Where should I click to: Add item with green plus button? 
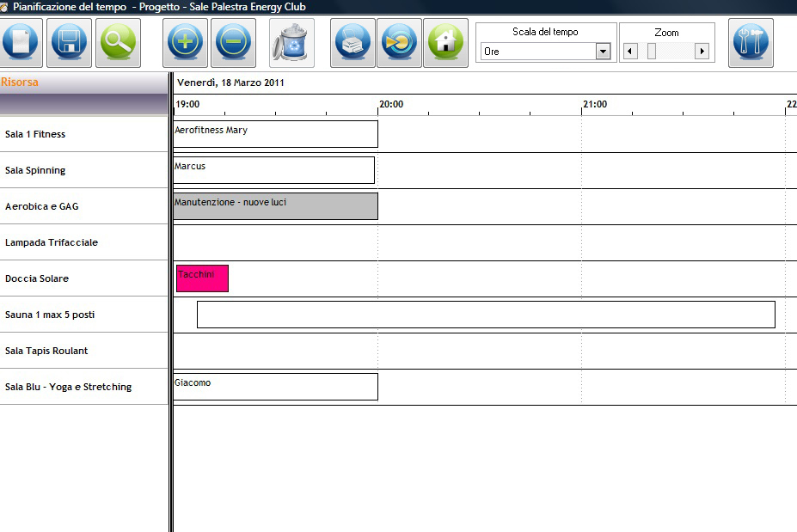pos(185,43)
